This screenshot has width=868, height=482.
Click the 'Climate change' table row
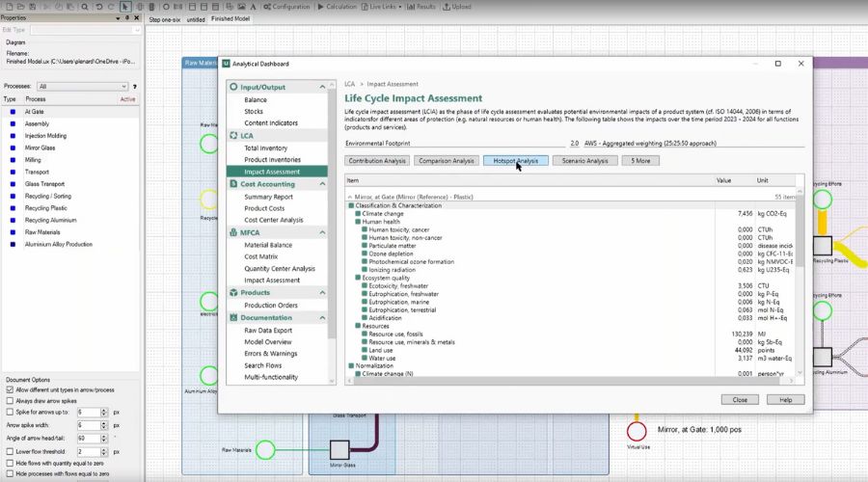pyautogui.click(x=570, y=214)
